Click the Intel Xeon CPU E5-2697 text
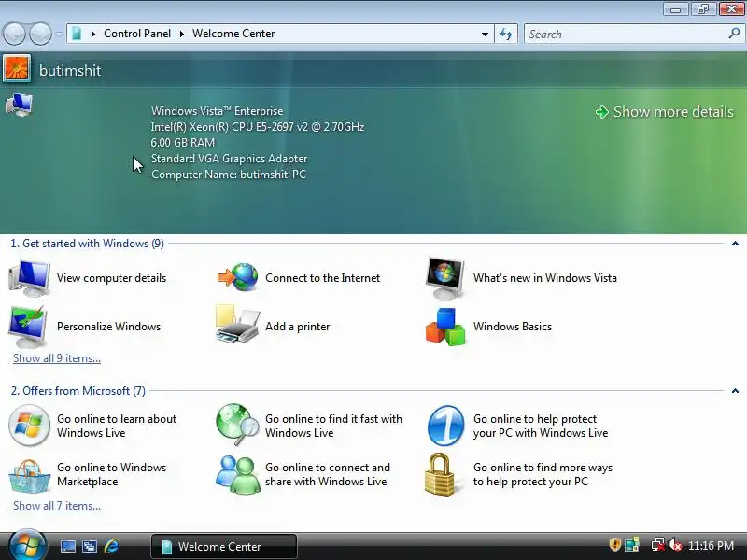The image size is (747, 560). 258,127
